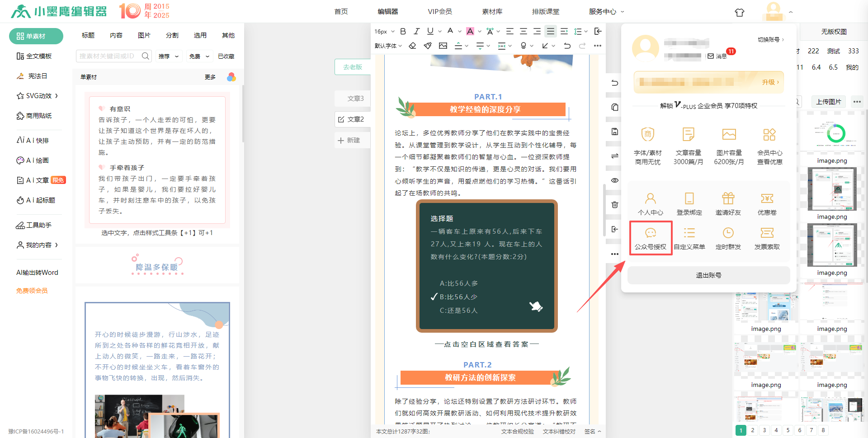Click the trash delete icon beside editor
The width and height of the screenshot is (868, 438).
tap(614, 205)
